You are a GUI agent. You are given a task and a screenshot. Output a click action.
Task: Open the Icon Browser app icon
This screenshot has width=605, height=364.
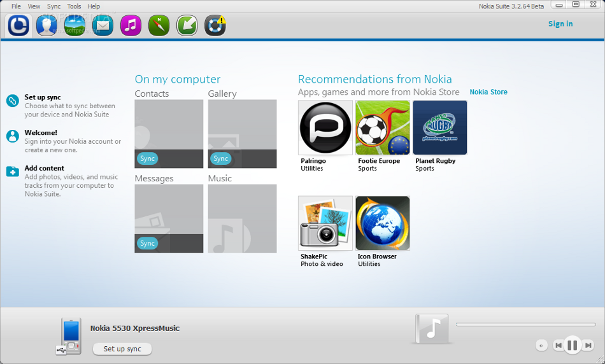pos(382,223)
